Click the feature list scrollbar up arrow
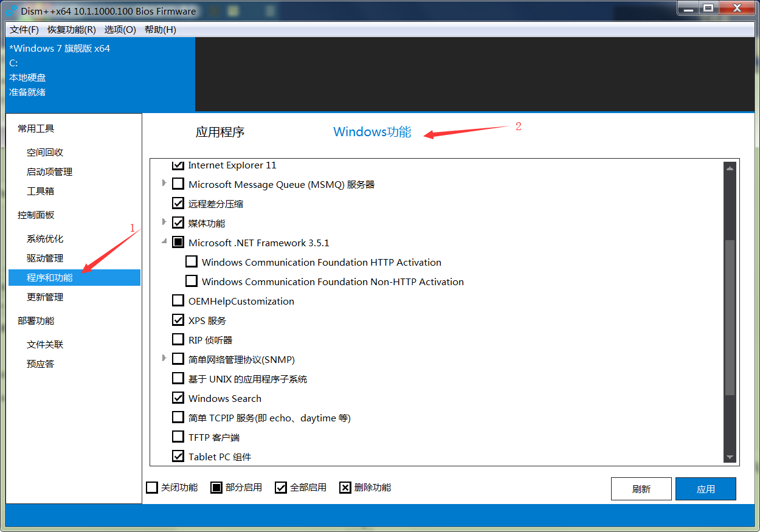 [x=730, y=168]
